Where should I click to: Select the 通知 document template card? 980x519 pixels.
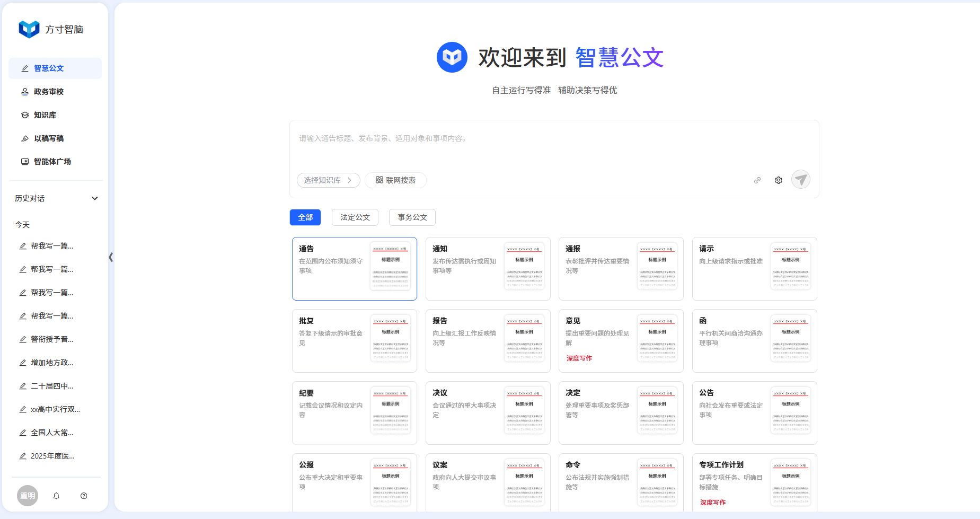[488, 269]
